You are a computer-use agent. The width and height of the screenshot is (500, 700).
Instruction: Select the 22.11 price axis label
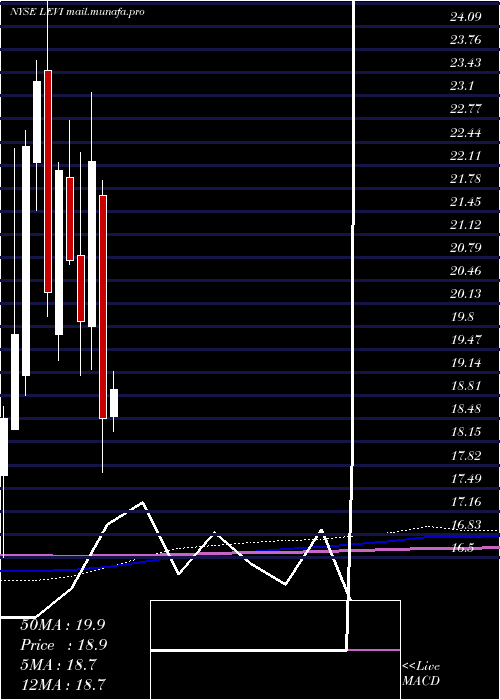pos(466,156)
